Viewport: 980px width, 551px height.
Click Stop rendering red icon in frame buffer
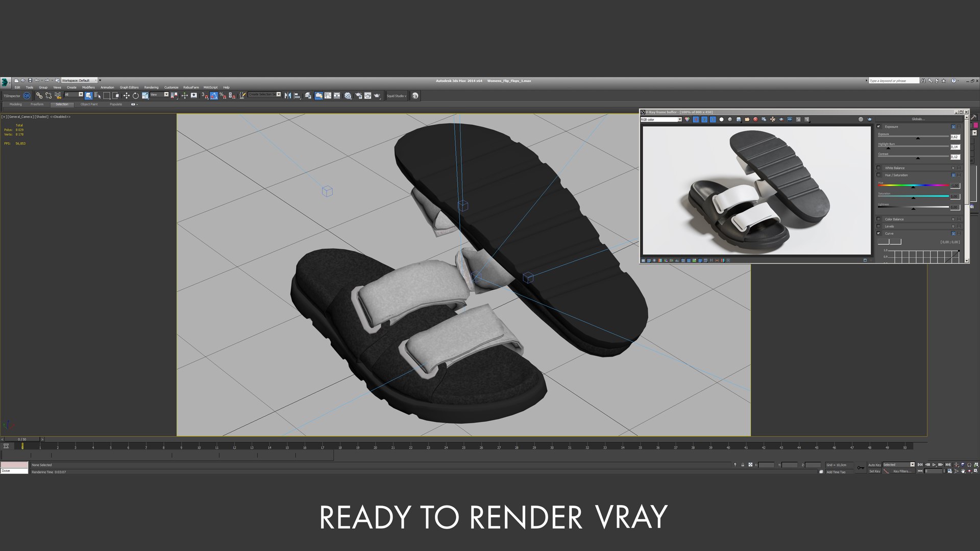(x=755, y=119)
